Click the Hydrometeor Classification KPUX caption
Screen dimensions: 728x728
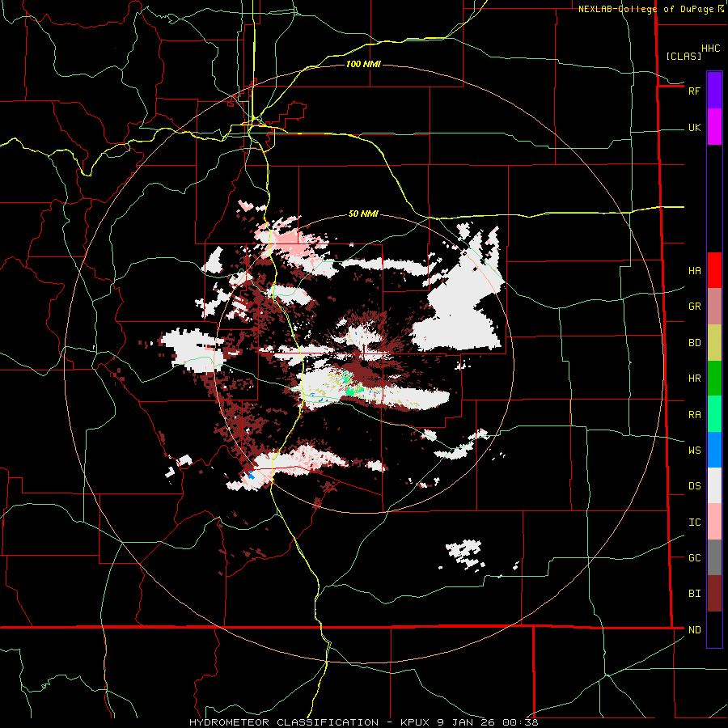(x=363, y=722)
